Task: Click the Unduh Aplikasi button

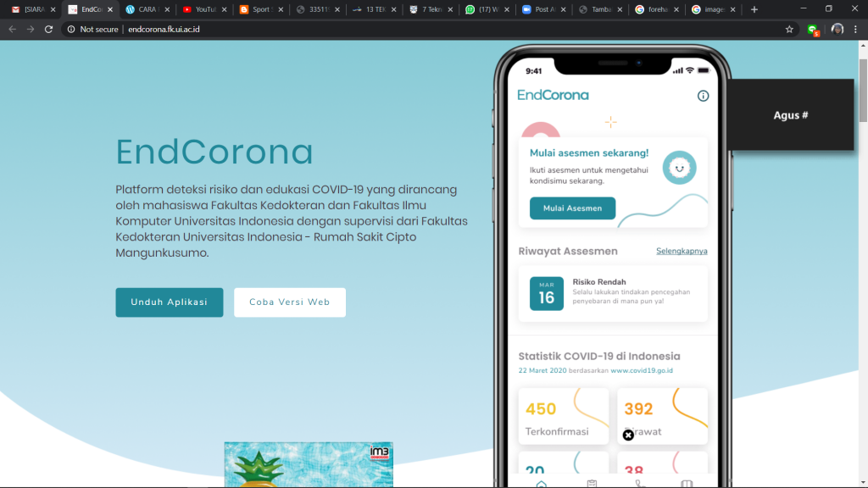Action: [170, 302]
